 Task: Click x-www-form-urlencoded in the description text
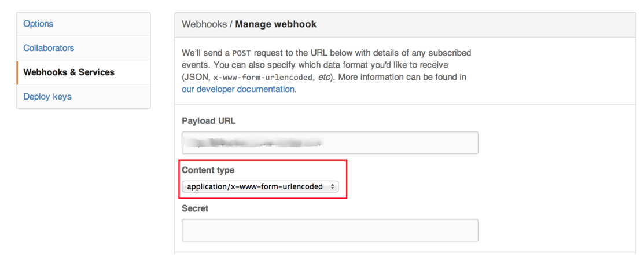pos(264,77)
